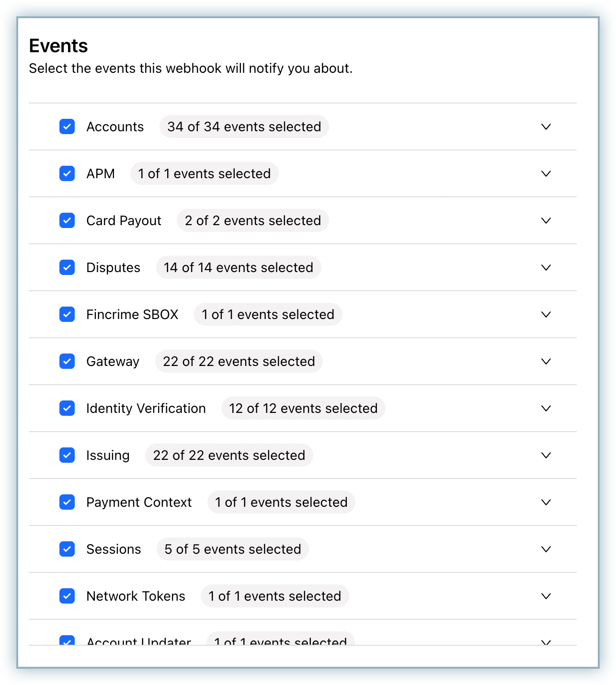This screenshot has width=616, height=685.
Task: Expand the Network Tokens chevron
Action: [546, 596]
